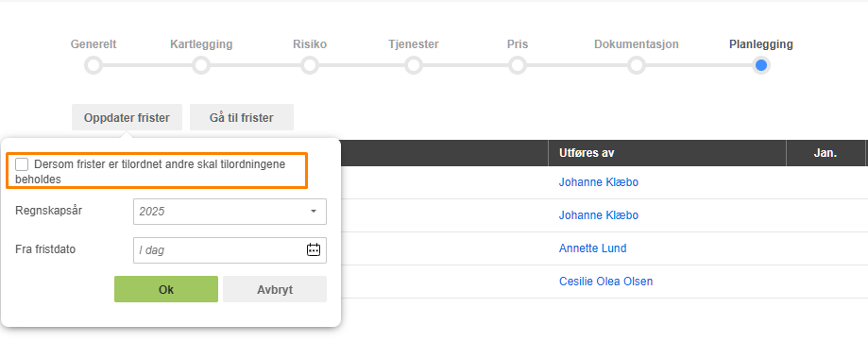Viewport: 868px width, 342px height.
Task: Select the active Planlegging step circle
Action: tap(761, 66)
